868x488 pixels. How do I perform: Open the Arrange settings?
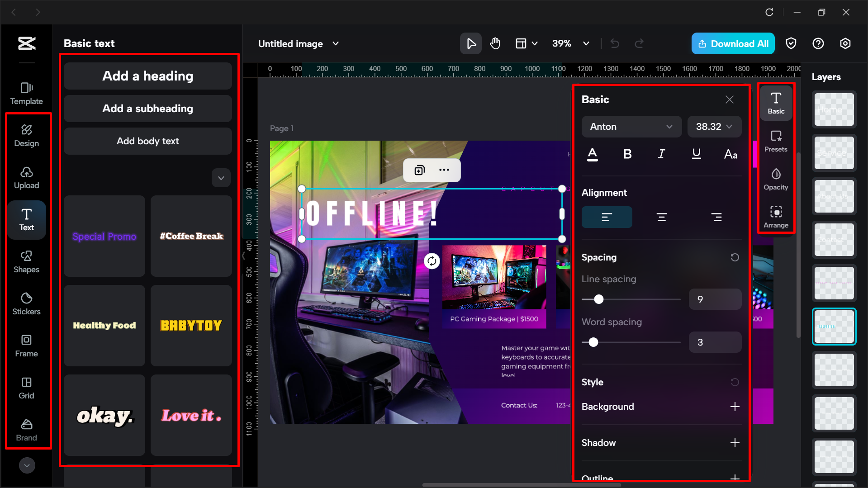(x=775, y=217)
